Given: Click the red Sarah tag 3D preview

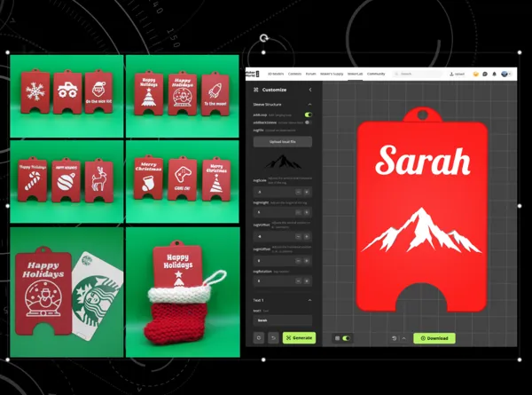Looking at the screenshot, I should pyautogui.click(x=422, y=209).
